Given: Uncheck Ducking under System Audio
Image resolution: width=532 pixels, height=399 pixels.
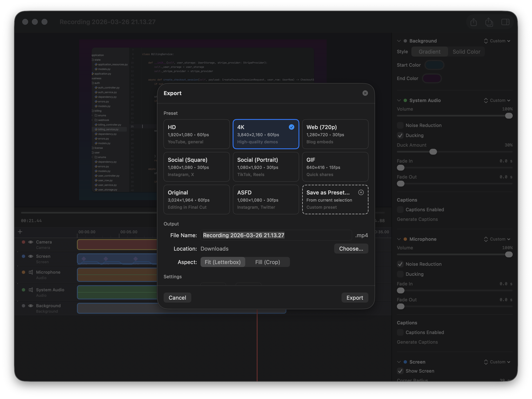Looking at the screenshot, I should [x=400, y=135].
